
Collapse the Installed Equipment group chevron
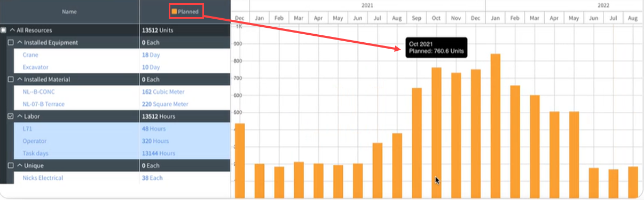point(20,42)
